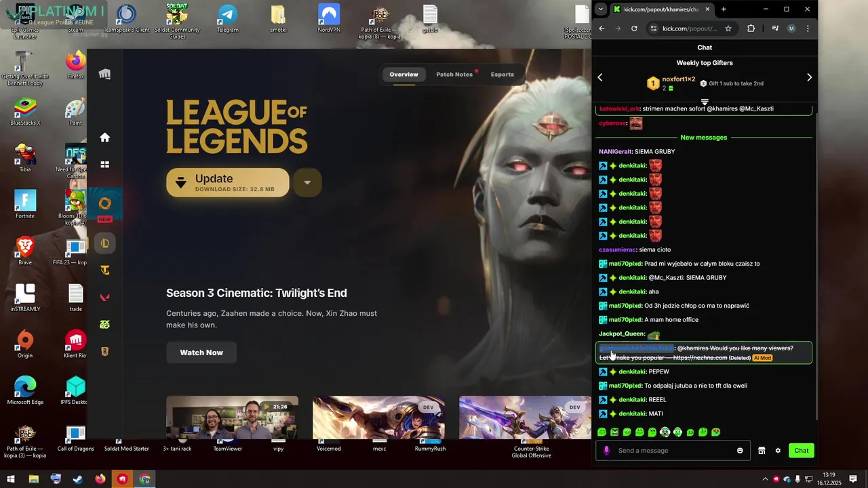
Task: Open Kick chat settings gear
Action: click(x=778, y=451)
